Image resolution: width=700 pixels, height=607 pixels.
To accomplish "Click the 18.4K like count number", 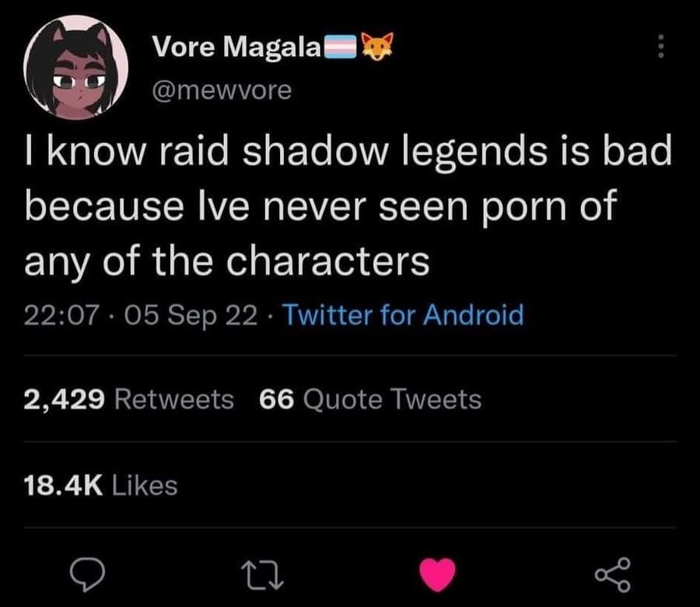I will click(x=64, y=486).
